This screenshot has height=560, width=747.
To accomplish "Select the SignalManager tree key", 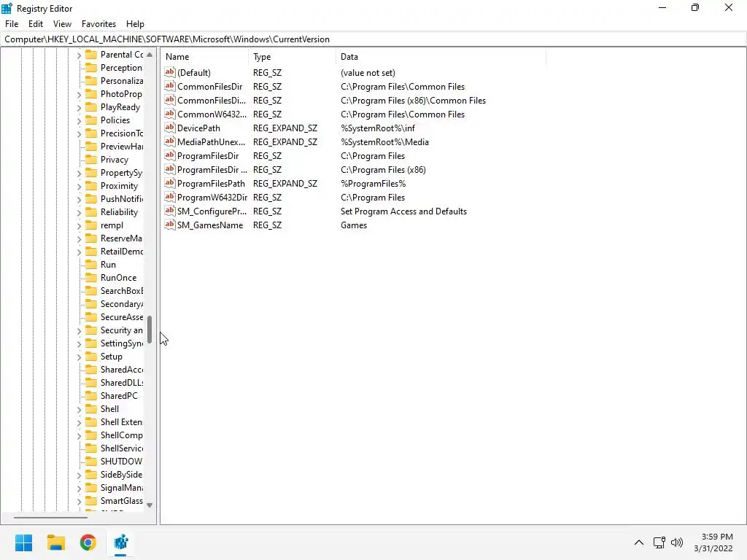I will [x=122, y=488].
